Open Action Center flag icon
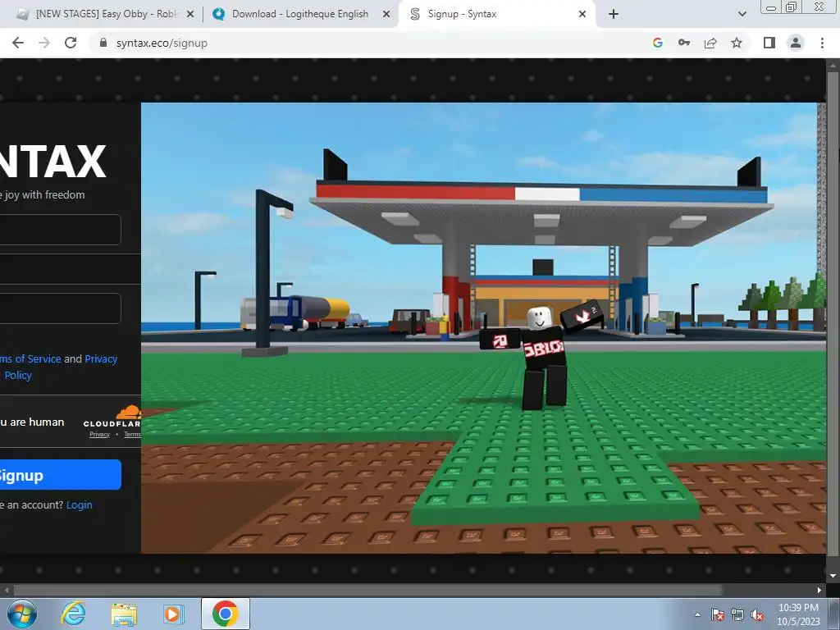This screenshot has width=840, height=630. tap(718, 614)
